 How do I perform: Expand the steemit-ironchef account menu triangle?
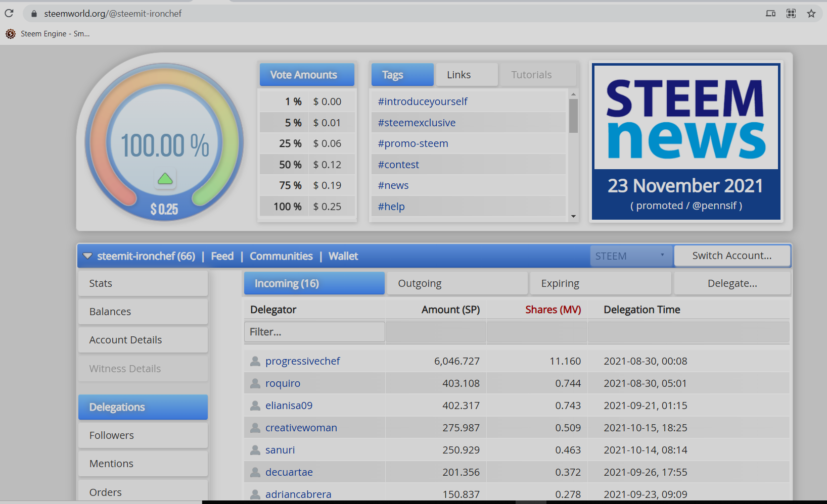(87, 256)
